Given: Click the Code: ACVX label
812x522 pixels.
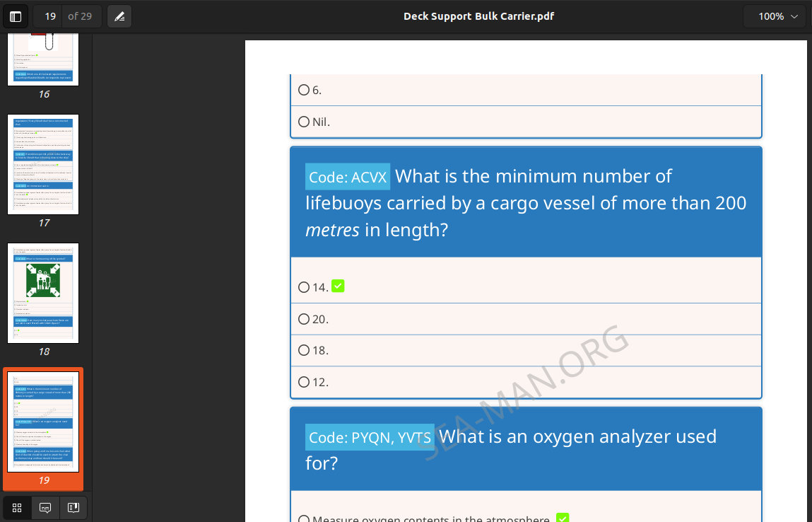Looking at the screenshot, I should coord(348,177).
